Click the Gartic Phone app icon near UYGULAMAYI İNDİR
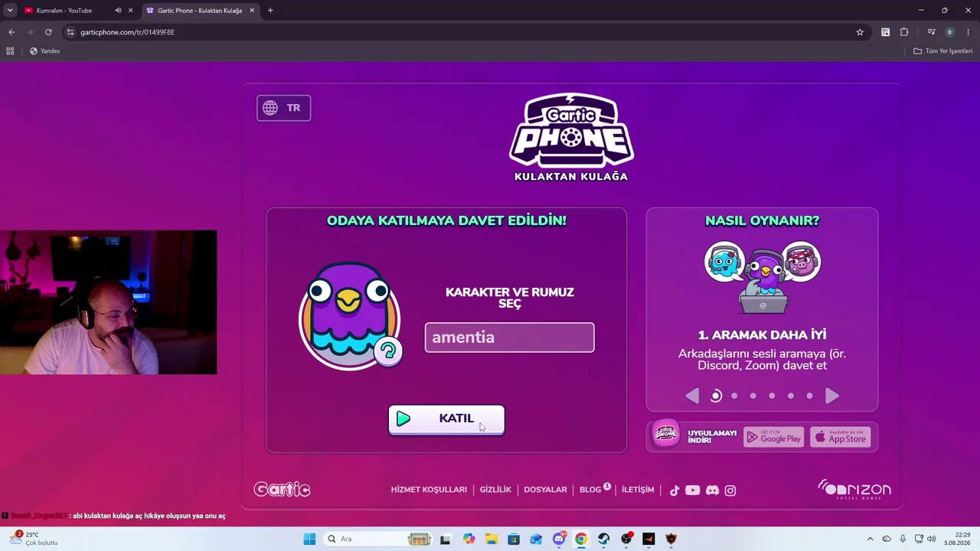 (666, 434)
